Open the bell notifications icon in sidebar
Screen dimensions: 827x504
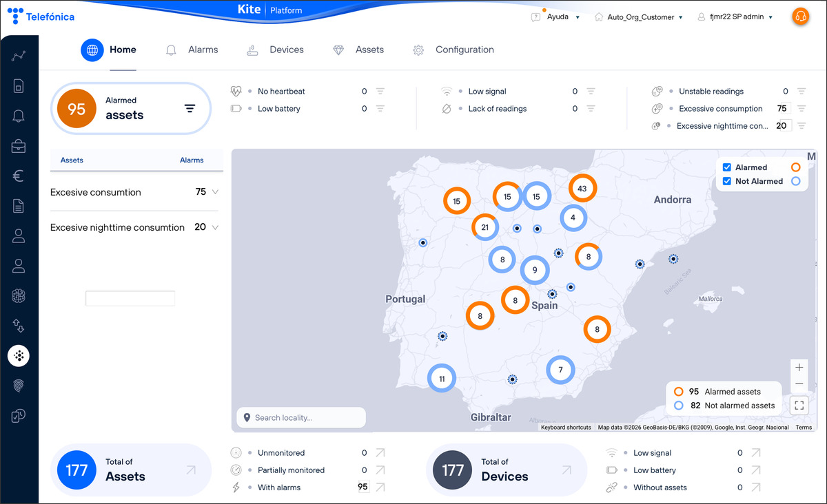19,116
